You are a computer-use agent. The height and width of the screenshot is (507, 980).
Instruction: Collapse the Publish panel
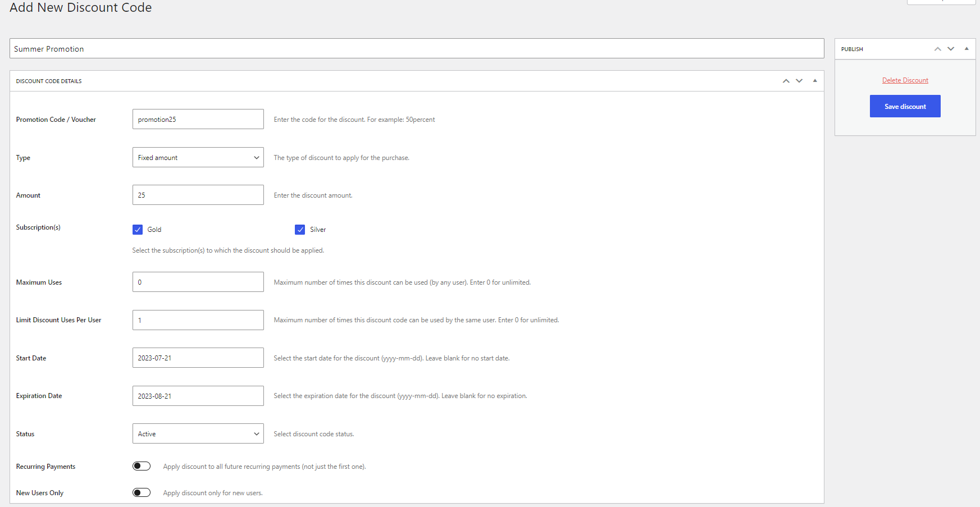967,49
